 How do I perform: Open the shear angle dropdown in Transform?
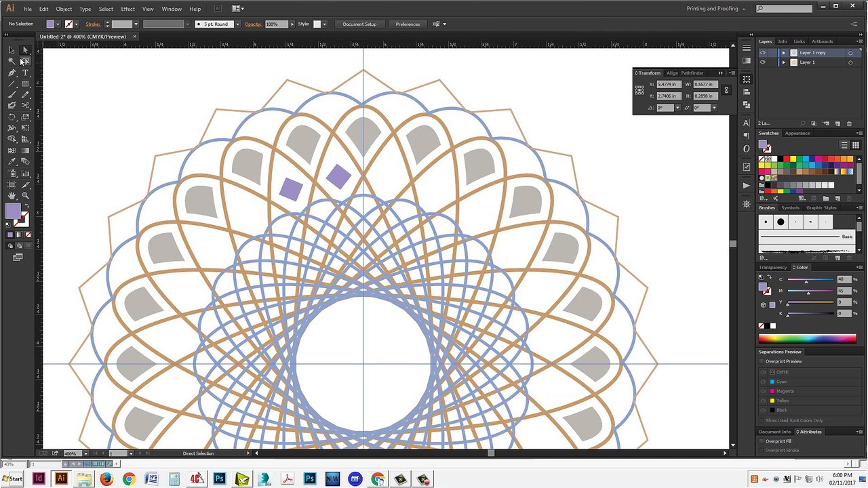(714, 108)
